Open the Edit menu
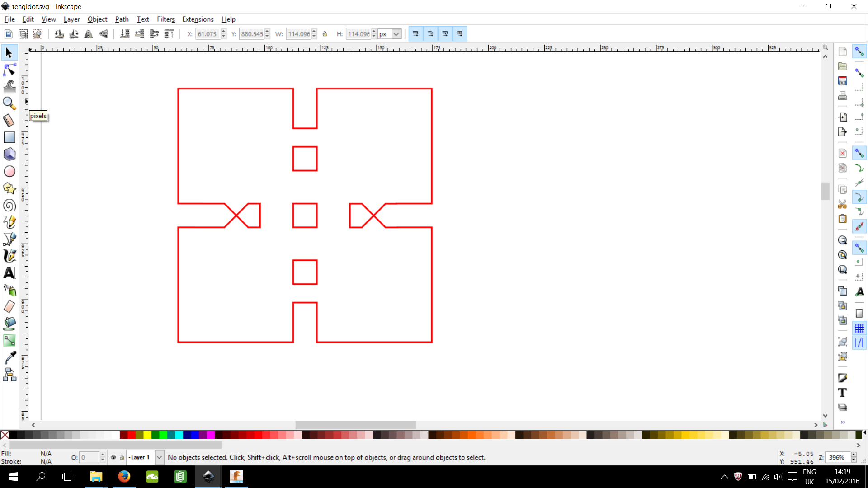This screenshot has height=488, width=868. pyautogui.click(x=28, y=19)
